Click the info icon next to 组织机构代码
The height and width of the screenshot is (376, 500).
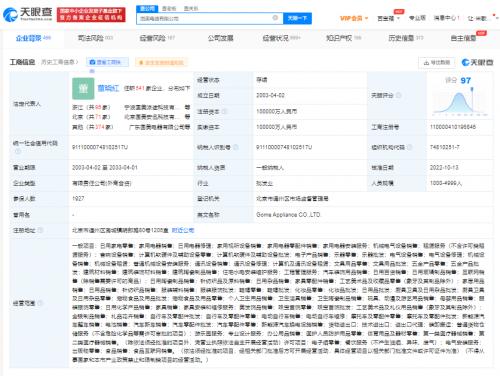[410, 147]
